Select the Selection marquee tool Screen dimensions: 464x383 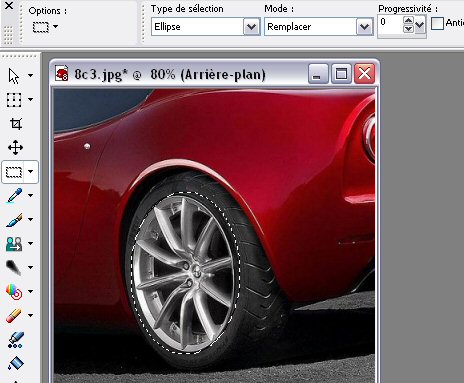(14, 172)
